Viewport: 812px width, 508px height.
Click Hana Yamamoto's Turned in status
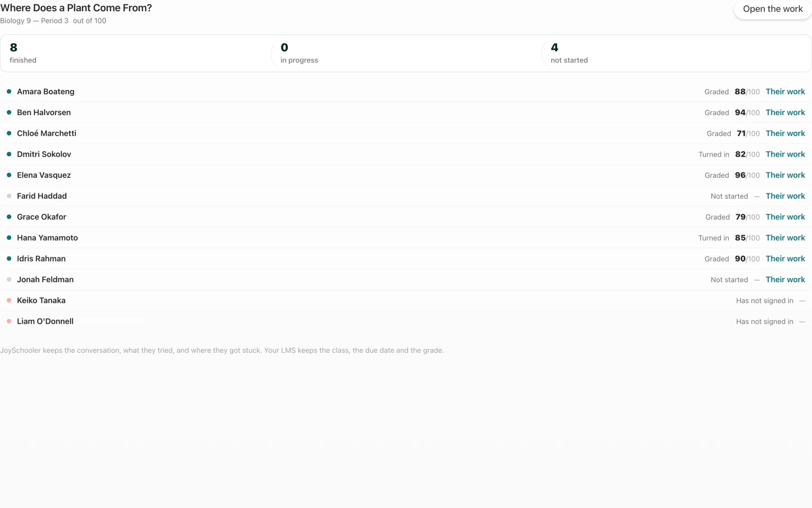(x=714, y=238)
